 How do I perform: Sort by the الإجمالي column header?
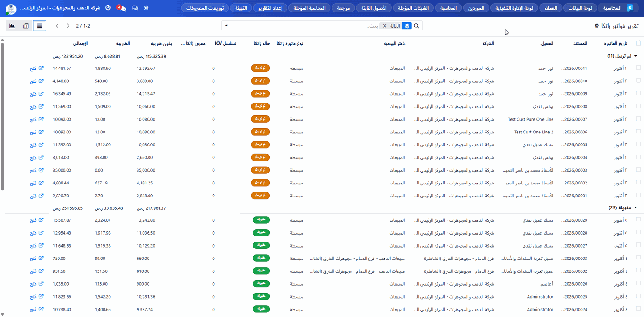[80, 43]
